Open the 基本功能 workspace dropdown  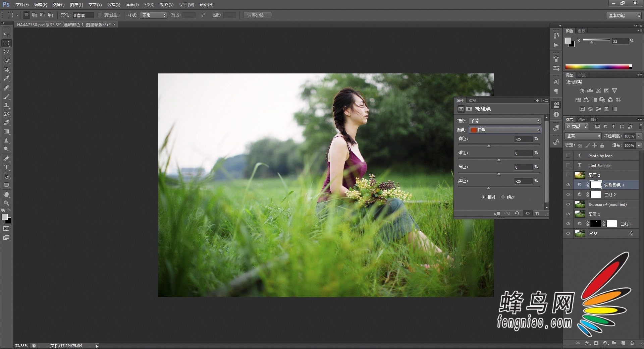coord(624,16)
